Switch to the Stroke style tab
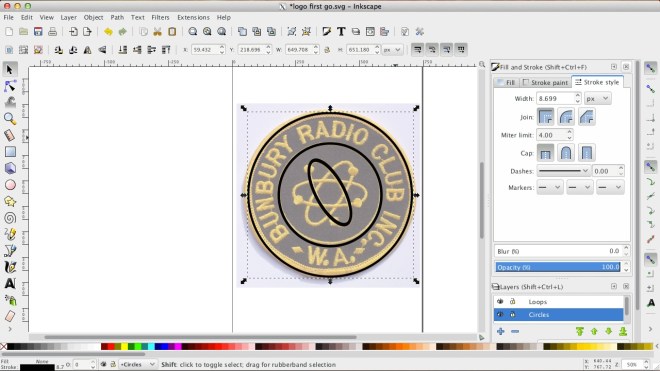 coord(597,82)
